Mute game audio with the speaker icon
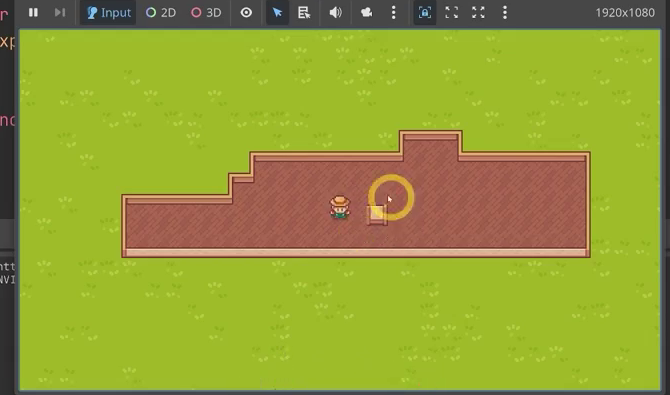Screen dimensions: 670x395 [x=335, y=12]
